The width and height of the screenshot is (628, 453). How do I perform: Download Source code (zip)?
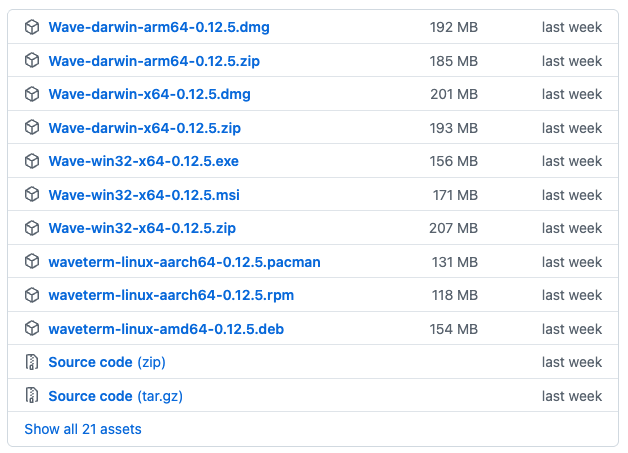pyautogui.click(x=107, y=362)
